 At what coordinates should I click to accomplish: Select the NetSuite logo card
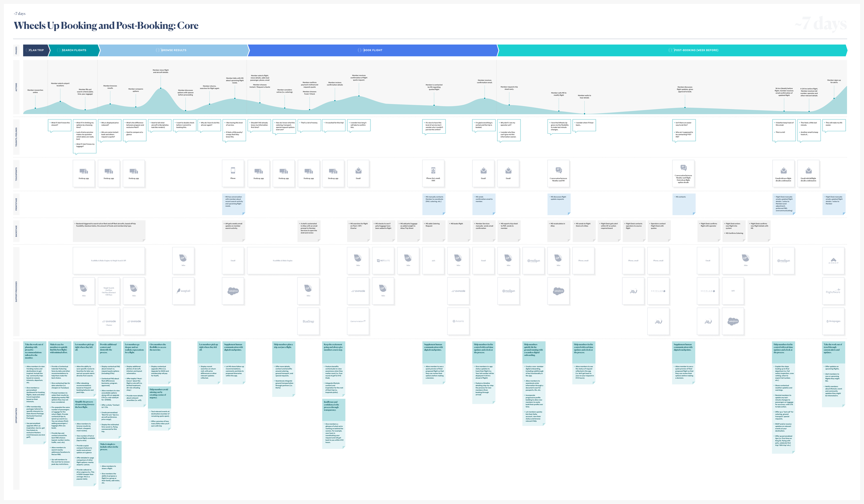[x=383, y=260]
